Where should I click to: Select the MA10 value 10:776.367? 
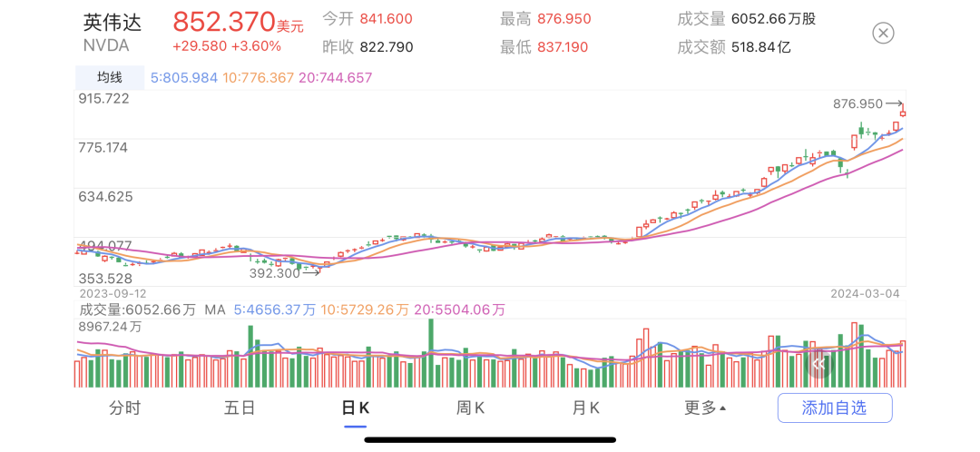click(x=258, y=78)
